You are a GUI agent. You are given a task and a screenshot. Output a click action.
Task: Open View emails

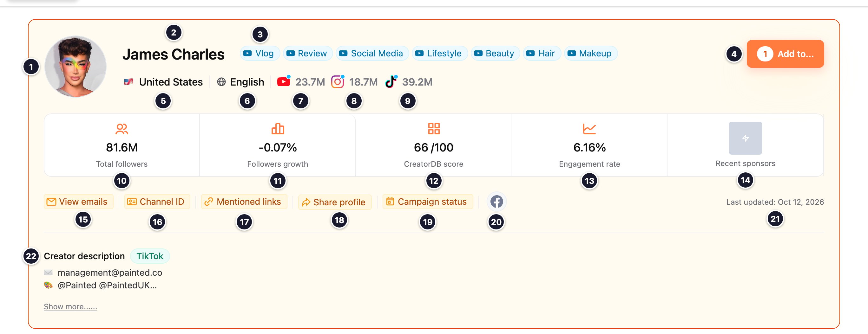click(x=78, y=202)
